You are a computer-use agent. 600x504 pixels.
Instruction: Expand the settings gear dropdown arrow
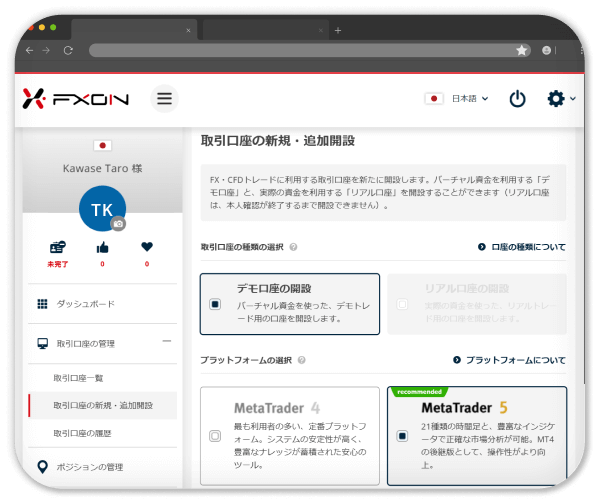pos(572,99)
